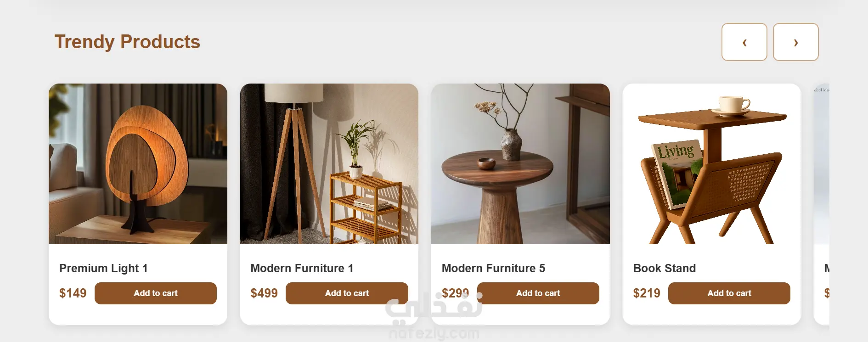This screenshot has width=868, height=342.
Task: Click the previous carousel arrow button
Action: [x=744, y=42]
